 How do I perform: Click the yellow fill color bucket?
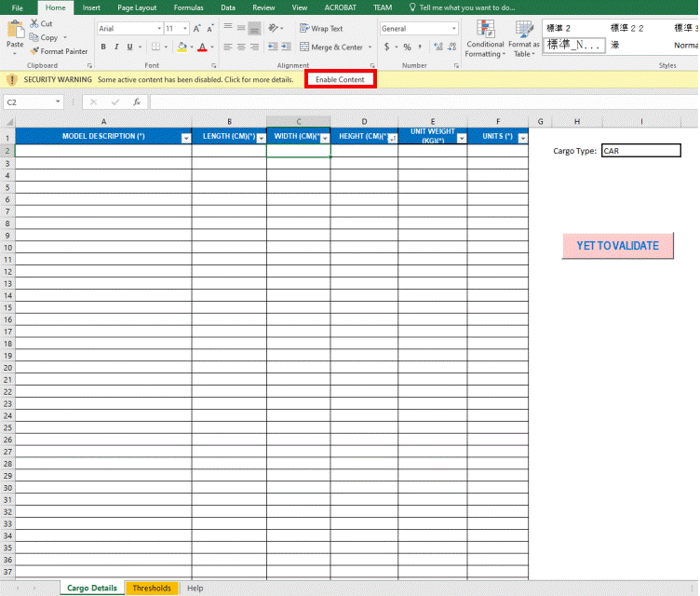click(181, 47)
